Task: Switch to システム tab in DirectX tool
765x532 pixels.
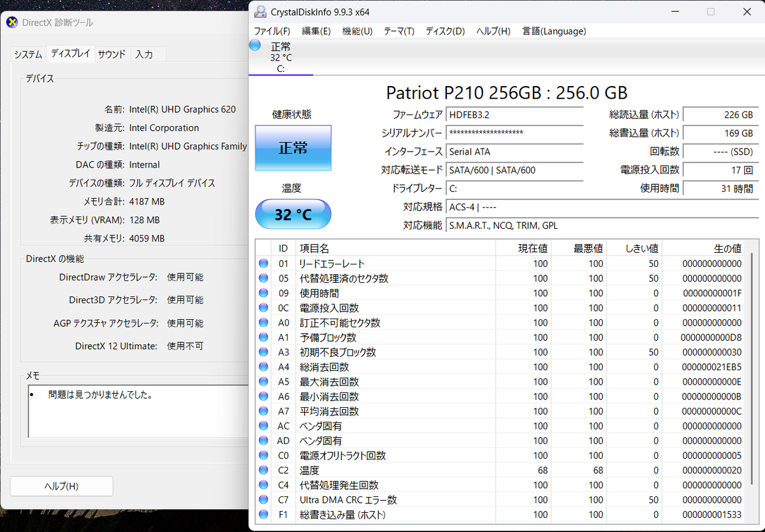Action: 28,55
